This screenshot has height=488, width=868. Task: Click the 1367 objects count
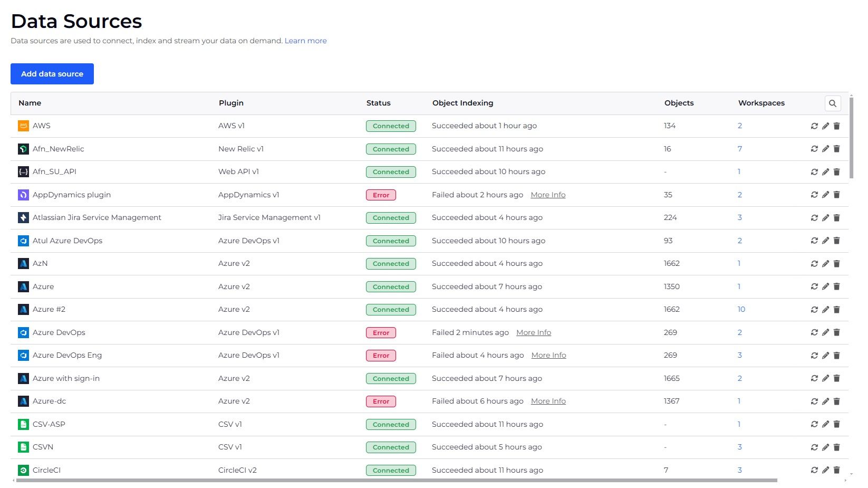click(x=672, y=401)
